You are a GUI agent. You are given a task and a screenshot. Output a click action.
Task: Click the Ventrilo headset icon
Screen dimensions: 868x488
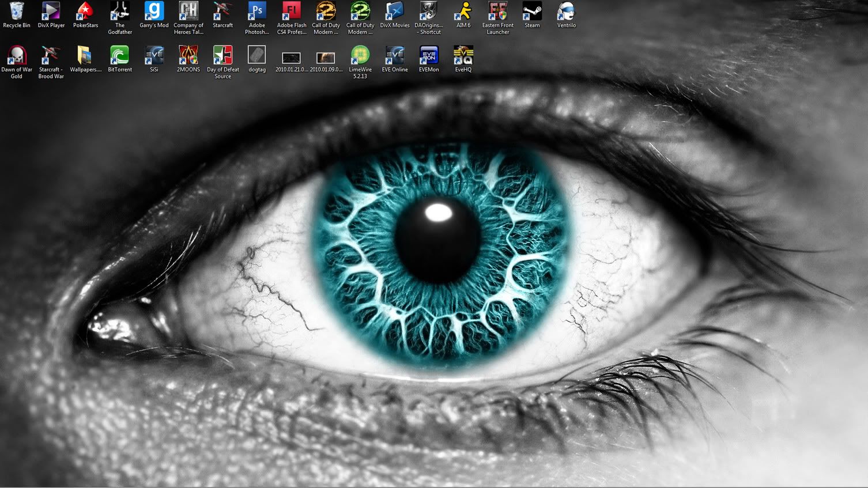[x=567, y=11]
